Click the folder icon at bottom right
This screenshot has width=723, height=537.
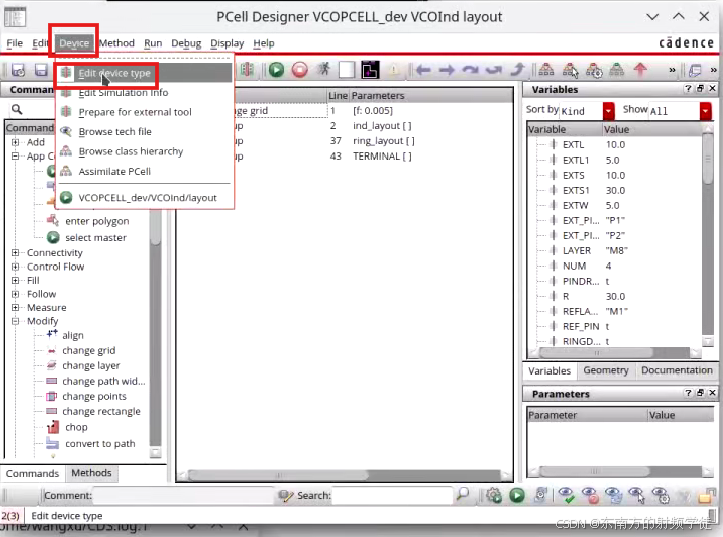click(707, 496)
